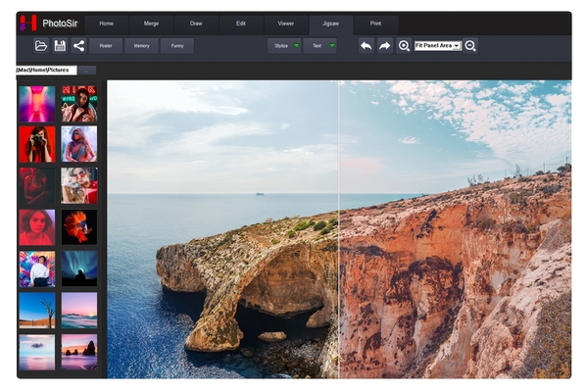
Task: Open the Stylize dropdown
Action: pyautogui.click(x=284, y=45)
